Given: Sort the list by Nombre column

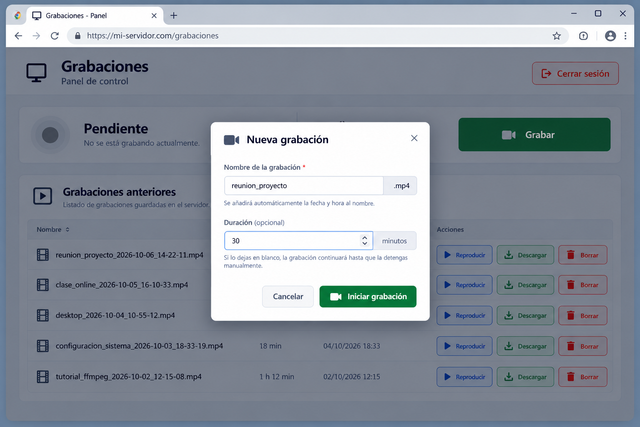Looking at the screenshot, I should 53,229.
